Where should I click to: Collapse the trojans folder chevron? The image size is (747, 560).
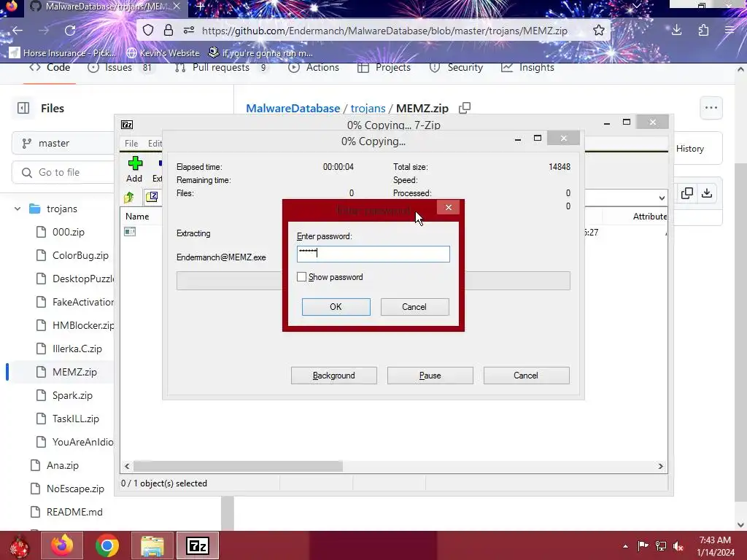click(x=18, y=209)
